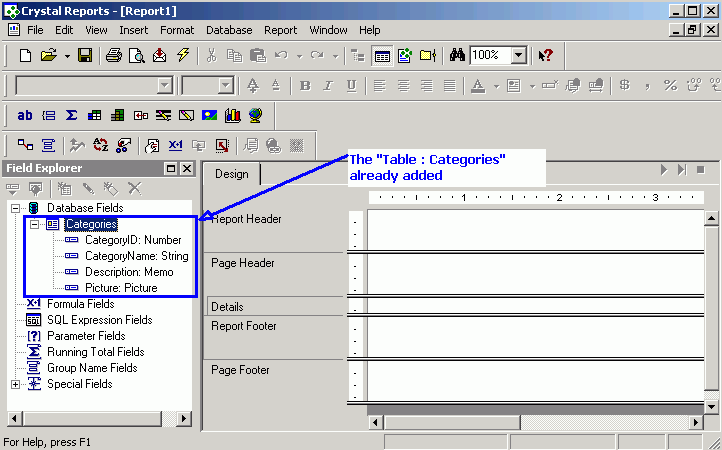This screenshot has width=722, height=450.
Task: Select Picture: Picture field
Action: [x=121, y=288]
